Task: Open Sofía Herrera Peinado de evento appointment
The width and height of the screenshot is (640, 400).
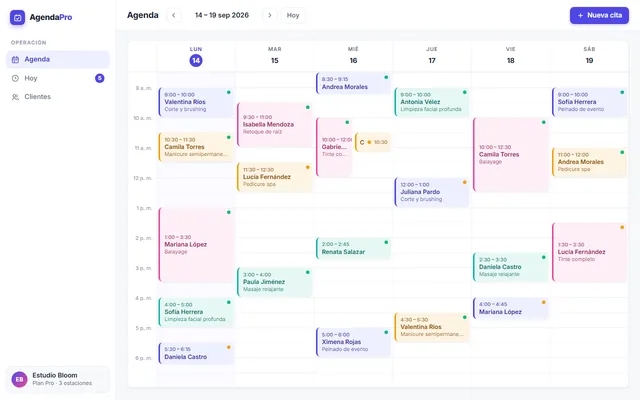Action: [589, 102]
